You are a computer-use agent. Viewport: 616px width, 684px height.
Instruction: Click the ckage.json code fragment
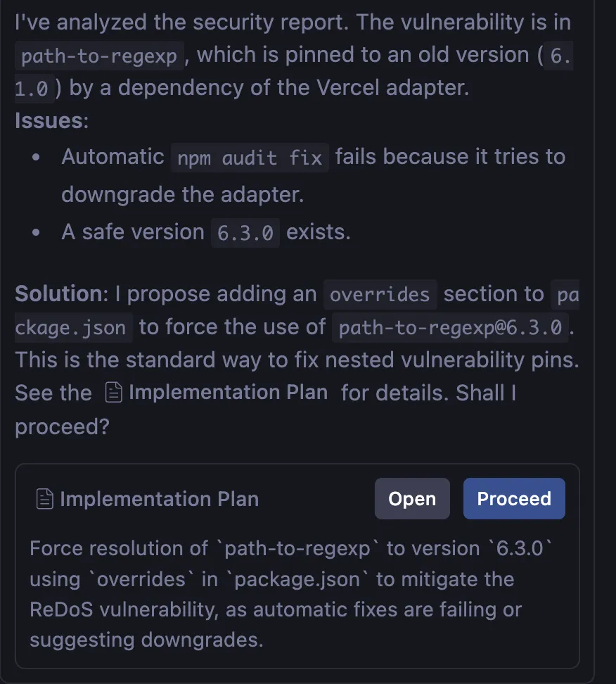[73, 327]
